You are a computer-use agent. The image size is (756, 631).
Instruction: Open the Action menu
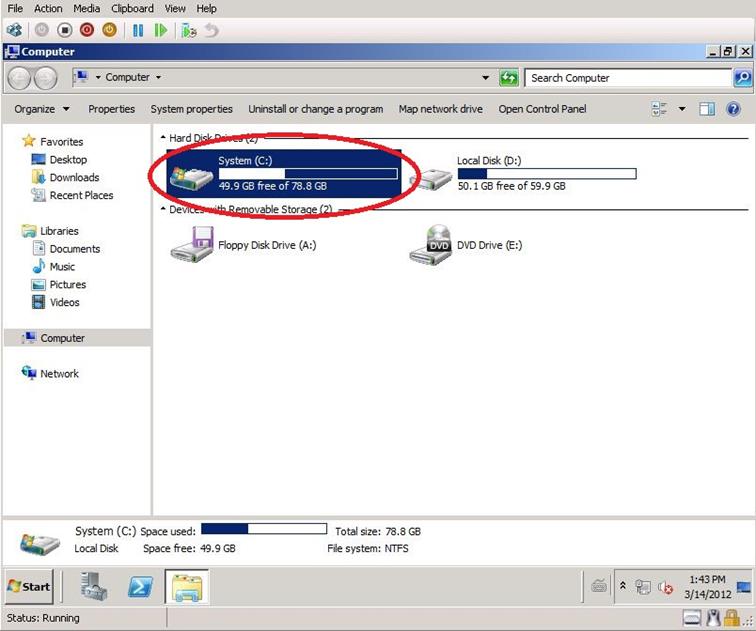point(48,8)
